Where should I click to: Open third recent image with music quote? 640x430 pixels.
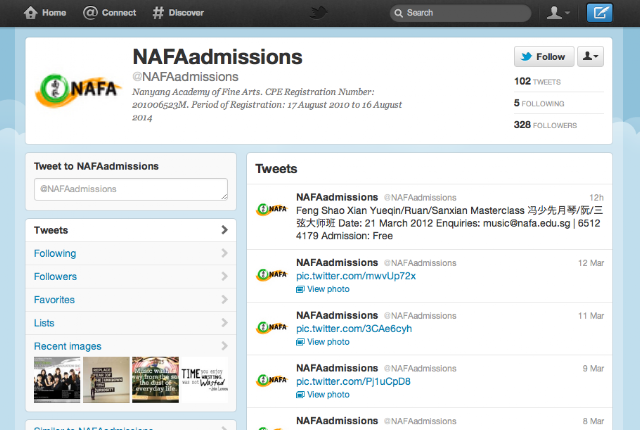(x=155, y=380)
